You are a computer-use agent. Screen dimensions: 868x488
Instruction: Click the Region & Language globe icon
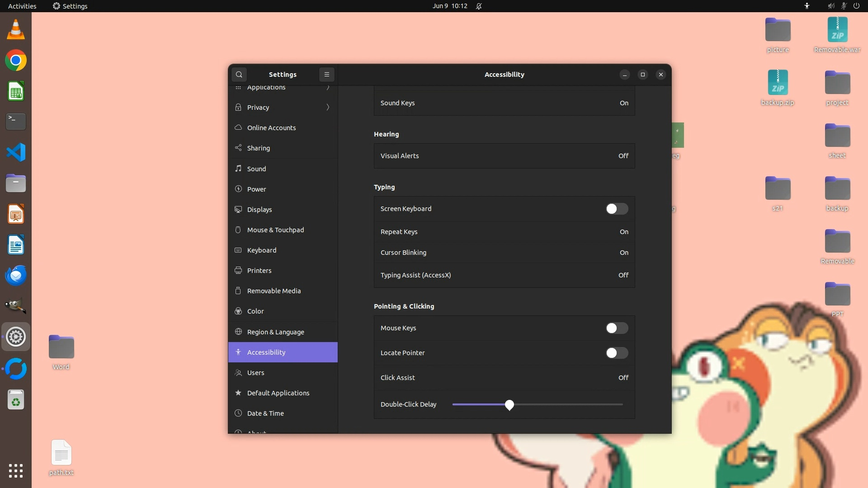click(x=238, y=332)
